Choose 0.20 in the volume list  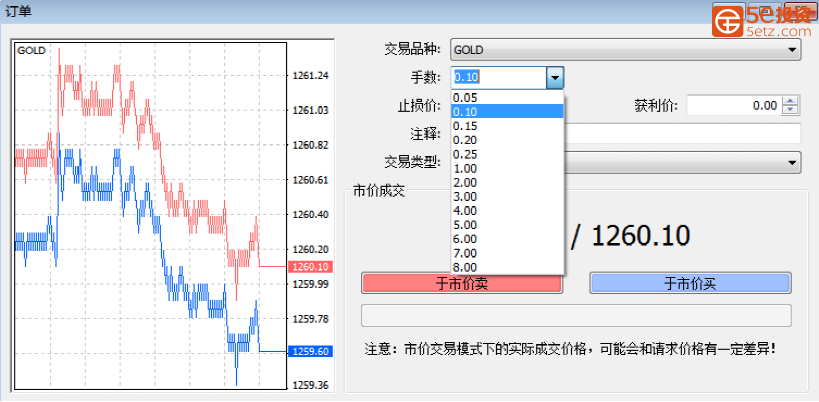(x=507, y=140)
